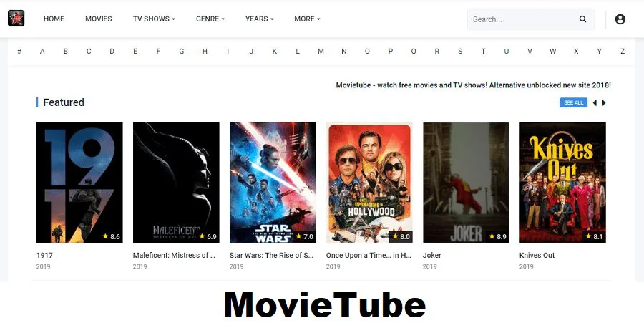Click the 8.1 star rating badge
This screenshot has width=644, height=328.
point(595,236)
